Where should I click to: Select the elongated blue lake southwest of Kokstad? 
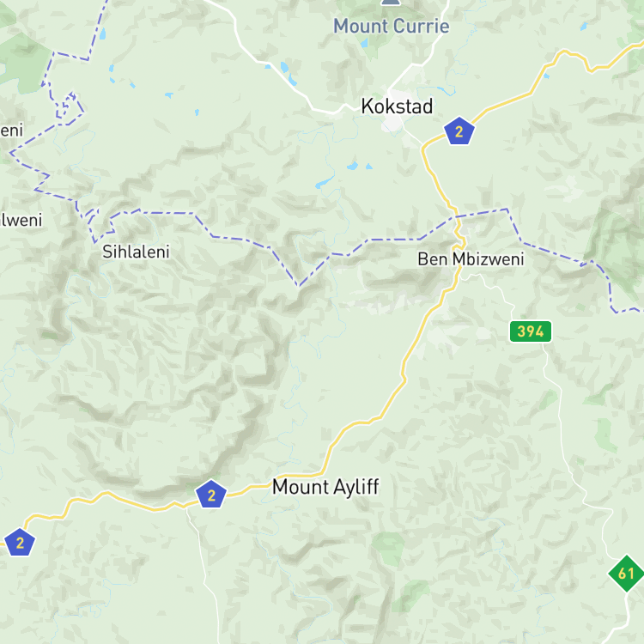[324, 182]
